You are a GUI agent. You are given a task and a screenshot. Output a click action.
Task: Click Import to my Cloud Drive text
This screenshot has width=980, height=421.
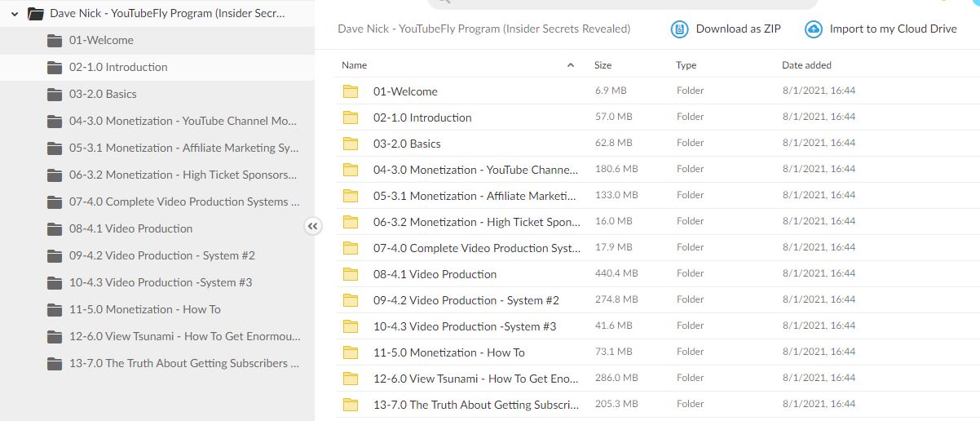893,29
